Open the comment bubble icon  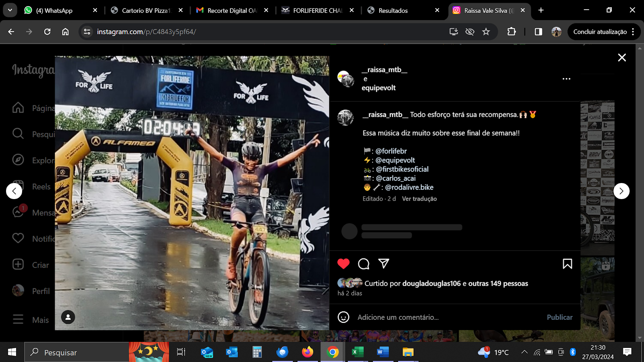pyautogui.click(x=364, y=264)
